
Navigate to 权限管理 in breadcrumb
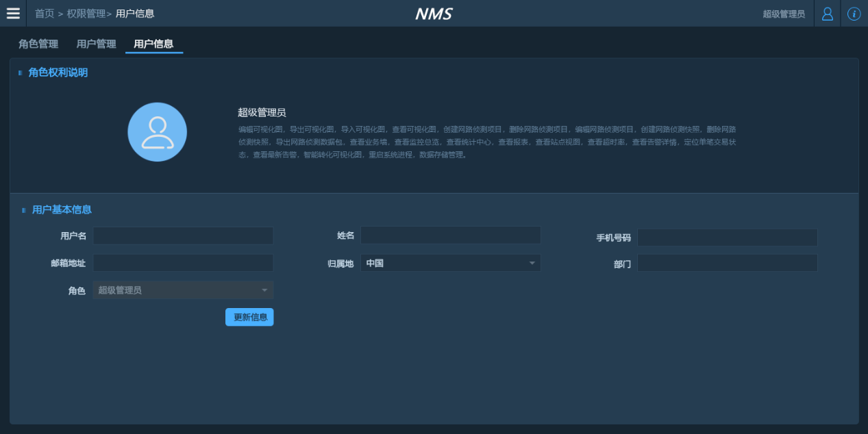86,14
